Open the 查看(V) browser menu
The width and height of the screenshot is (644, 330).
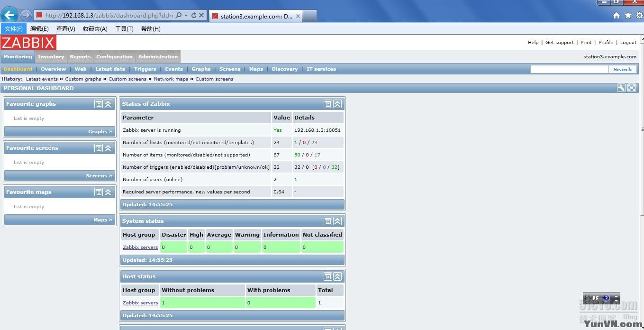(66, 29)
